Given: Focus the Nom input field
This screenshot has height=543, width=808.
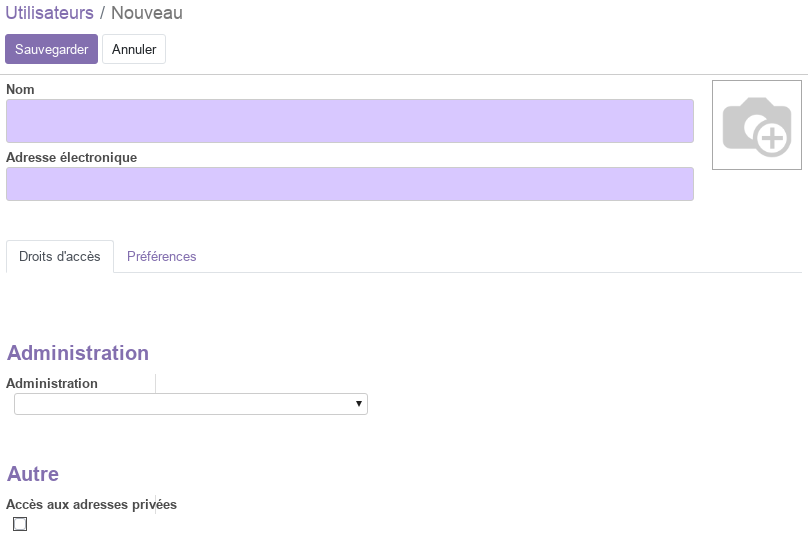Looking at the screenshot, I should pyautogui.click(x=350, y=121).
